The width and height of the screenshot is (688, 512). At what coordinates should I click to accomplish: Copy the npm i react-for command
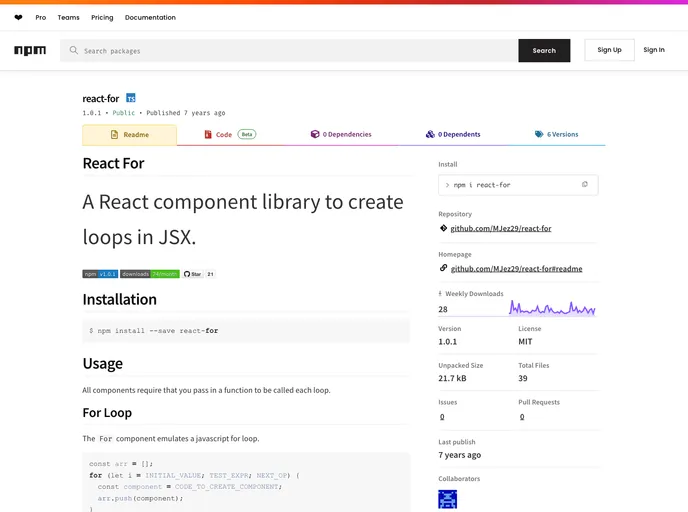pos(584,184)
